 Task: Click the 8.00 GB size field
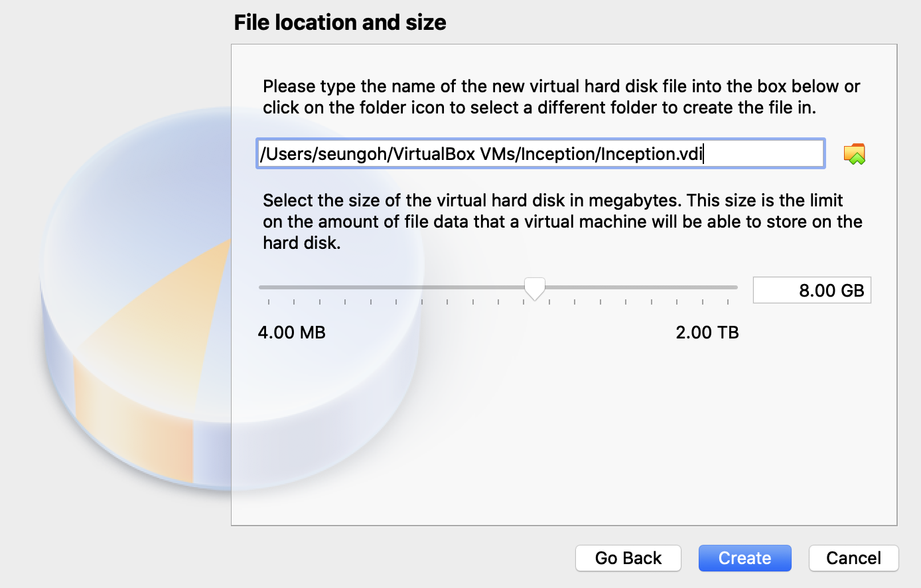click(x=812, y=290)
